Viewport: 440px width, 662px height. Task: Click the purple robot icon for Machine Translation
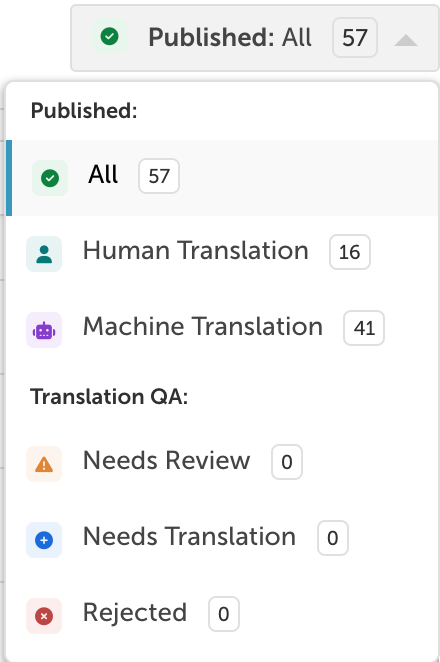coord(44,330)
